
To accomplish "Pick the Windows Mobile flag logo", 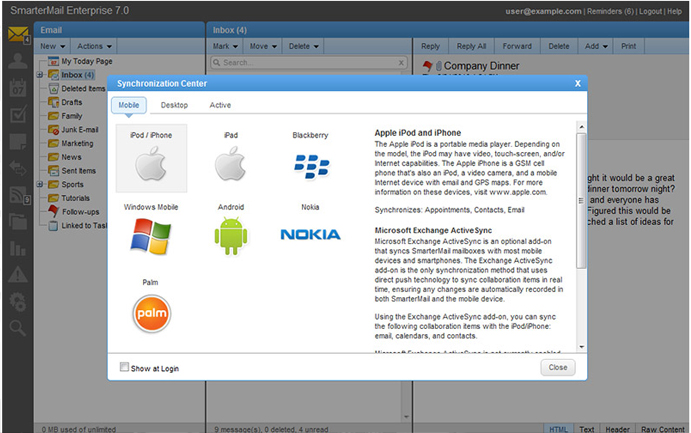I will [151, 237].
